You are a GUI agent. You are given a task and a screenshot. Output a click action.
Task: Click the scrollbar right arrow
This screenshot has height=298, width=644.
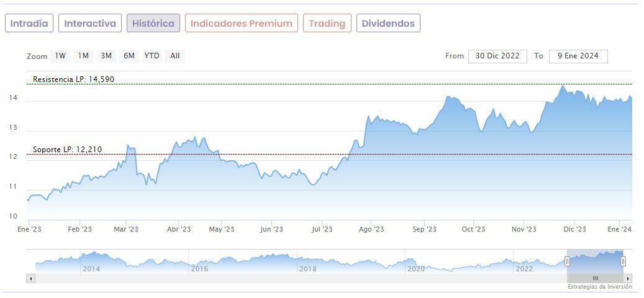pyautogui.click(x=628, y=278)
